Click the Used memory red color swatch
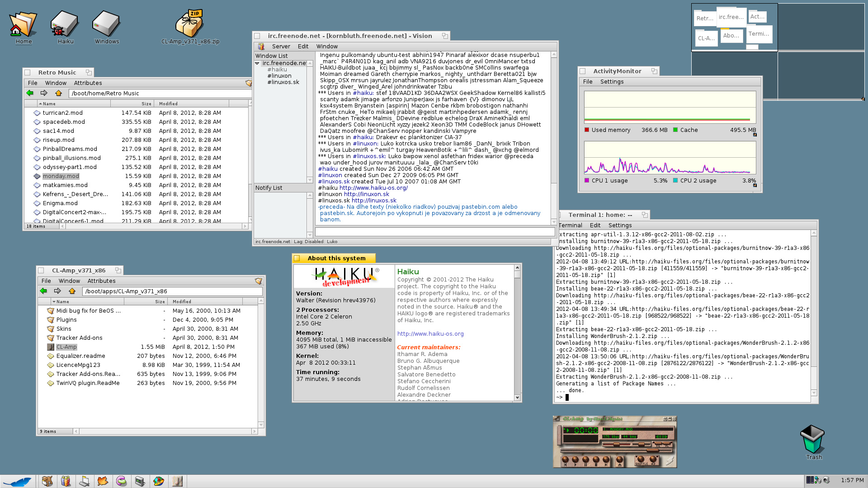The width and height of the screenshot is (868, 488). (587, 130)
